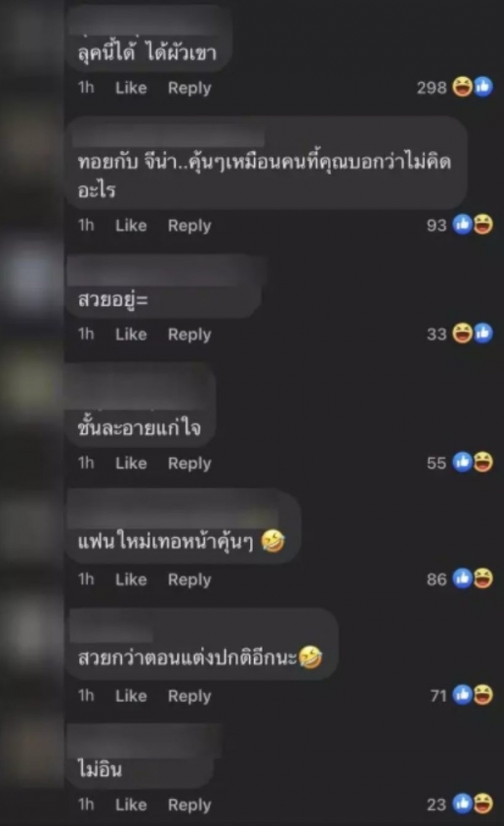Open reaction icons beside count 86
The height and width of the screenshot is (826, 504).
coord(472,578)
